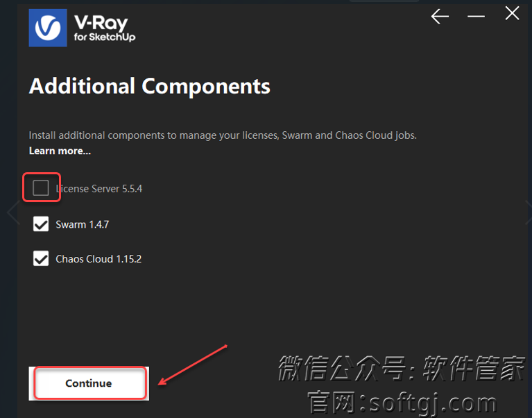Image resolution: width=532 pixels, height=418 pixels.
Task: Click the Additional Components heading
Action: 149,86
